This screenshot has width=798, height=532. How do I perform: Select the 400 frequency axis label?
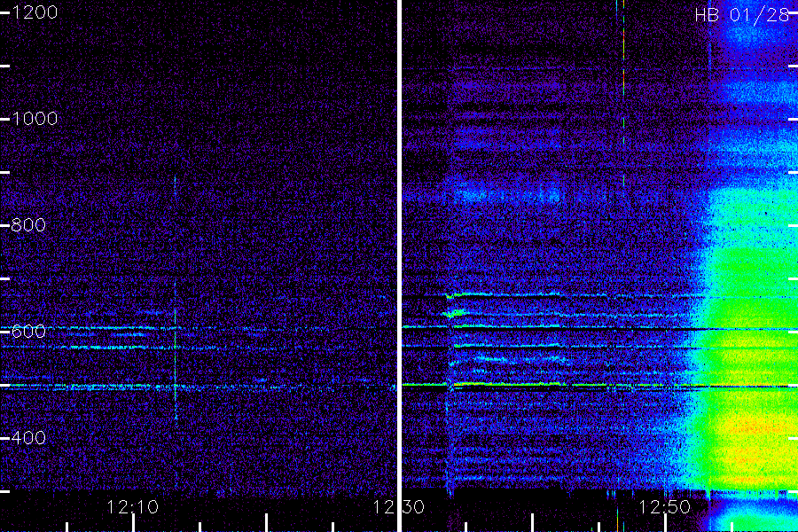pyautogui.click(x=28, y=438)
